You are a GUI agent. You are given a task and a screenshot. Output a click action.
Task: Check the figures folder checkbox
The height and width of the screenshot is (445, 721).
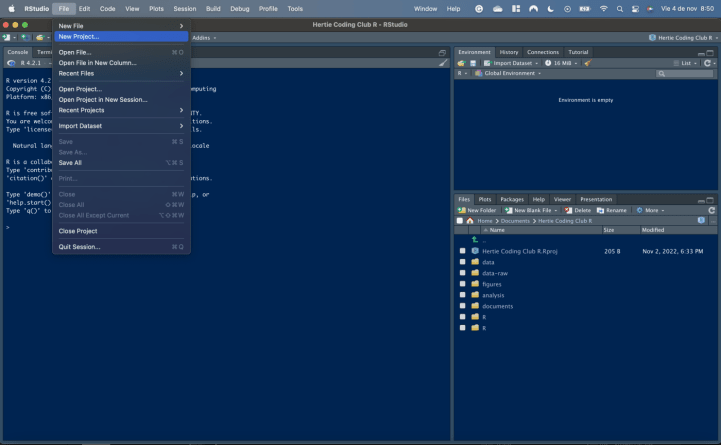(463, 284)
